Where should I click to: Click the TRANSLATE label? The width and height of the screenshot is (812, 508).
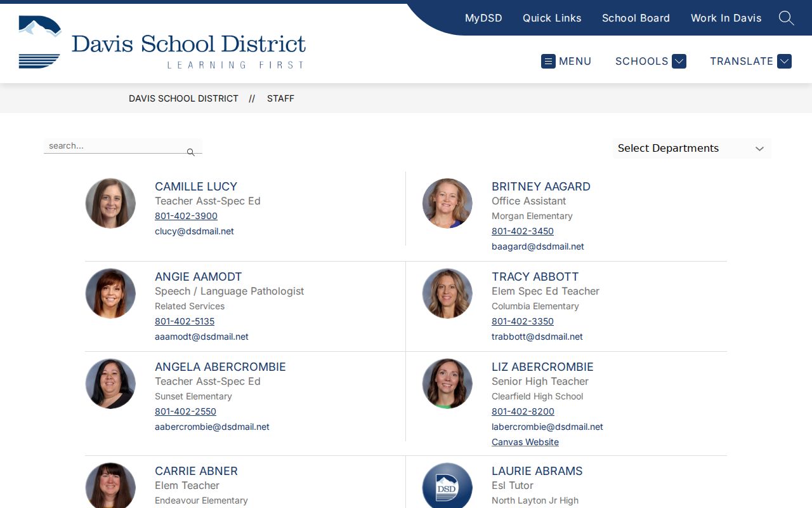coord(742,61)
